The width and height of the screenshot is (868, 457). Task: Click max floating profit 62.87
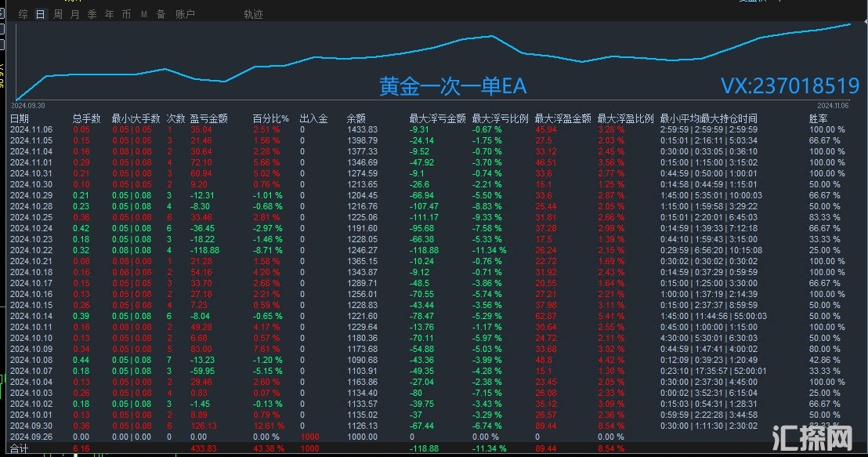[x=546, y=317]
